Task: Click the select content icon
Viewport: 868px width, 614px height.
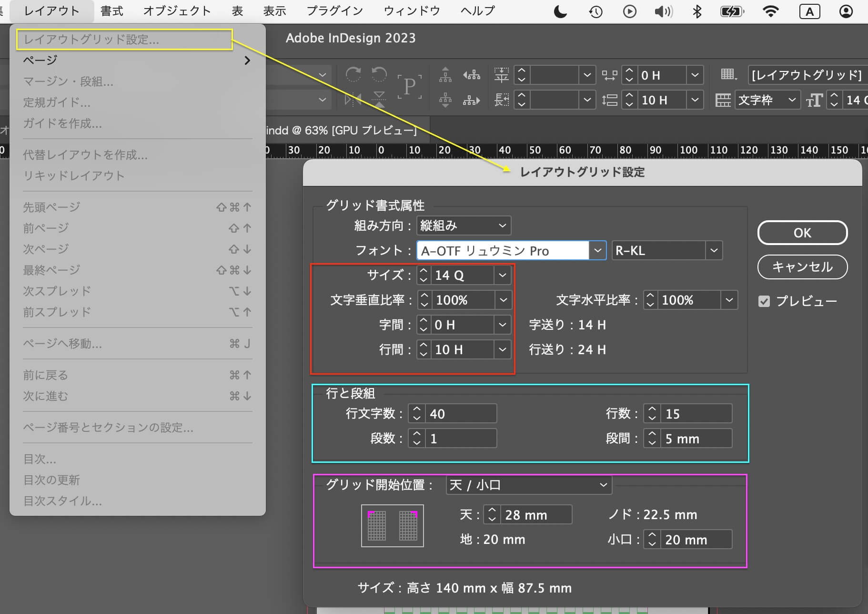Action: [x=445, y=100]
